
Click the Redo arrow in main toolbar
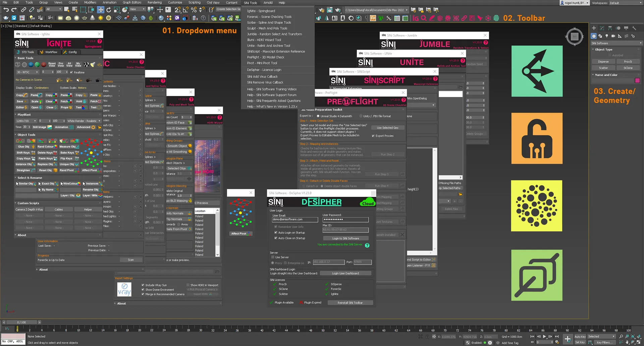point(14,10)
